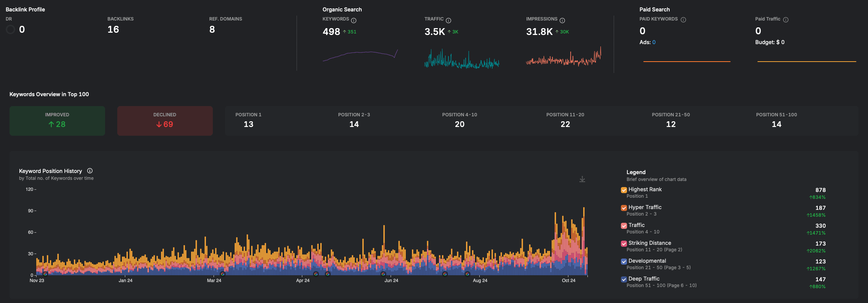Click the orange Impressions sparkline chart

tap(563, 57)
